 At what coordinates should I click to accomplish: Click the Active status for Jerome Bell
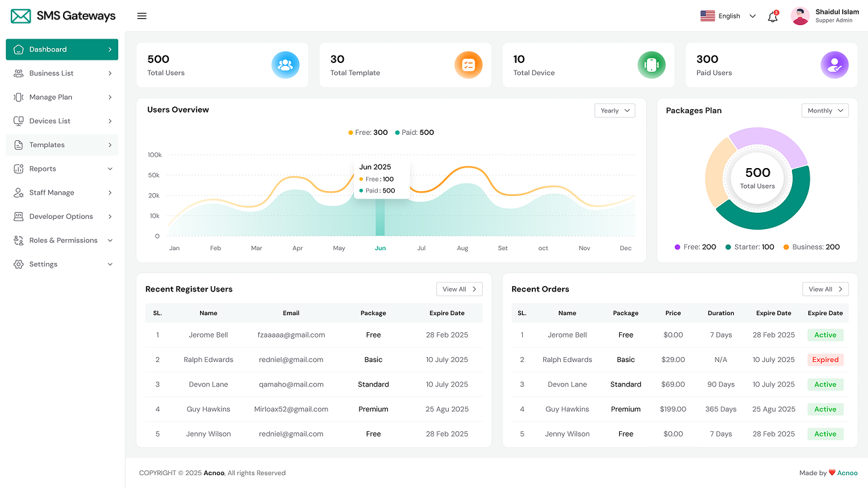click(x=825, y=335)
